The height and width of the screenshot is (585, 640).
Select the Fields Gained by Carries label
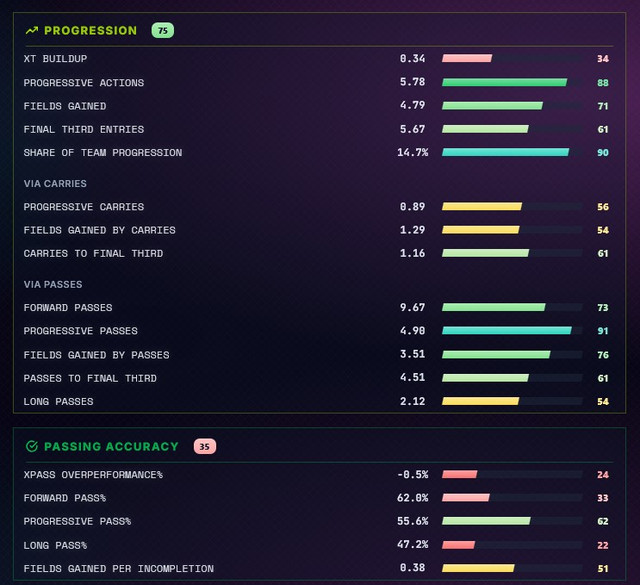click(100, 230)
